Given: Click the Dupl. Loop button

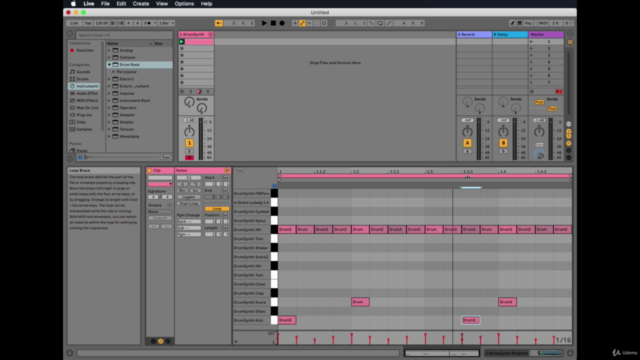Looking at the screenshot, I should (x=189, y=203).
